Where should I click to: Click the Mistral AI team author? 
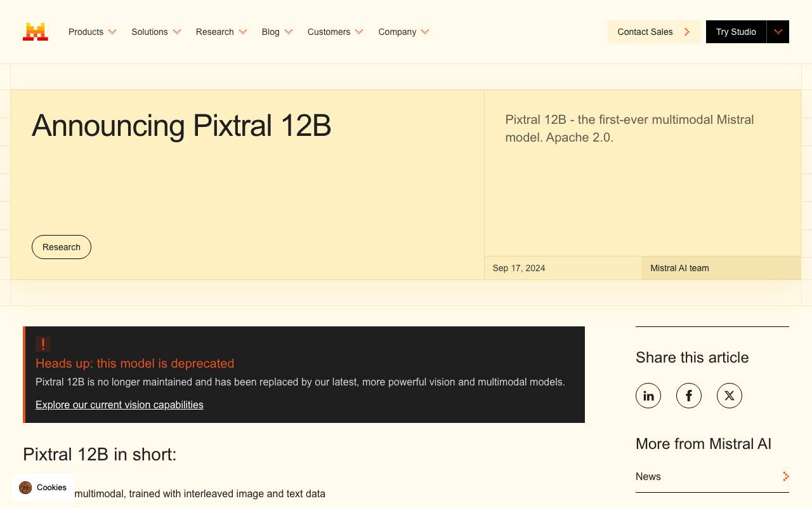click(679, 268)
